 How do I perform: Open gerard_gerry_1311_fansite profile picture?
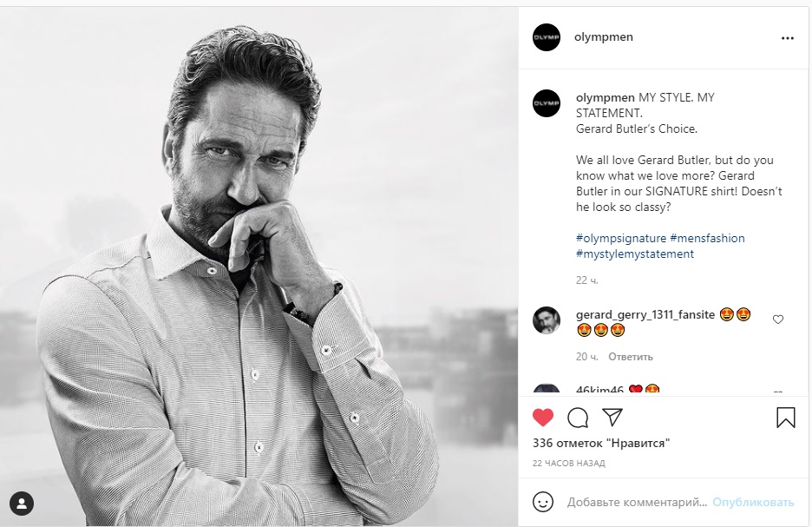(547, 320)
